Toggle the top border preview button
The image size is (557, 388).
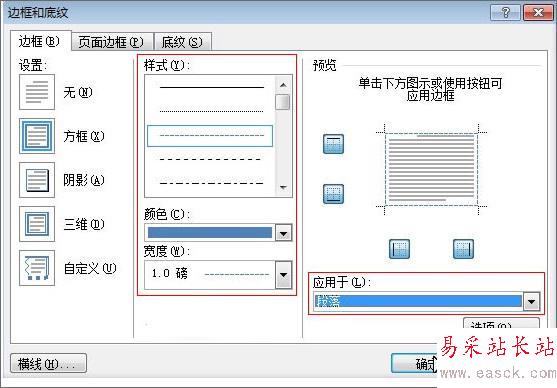pos(333,144)
